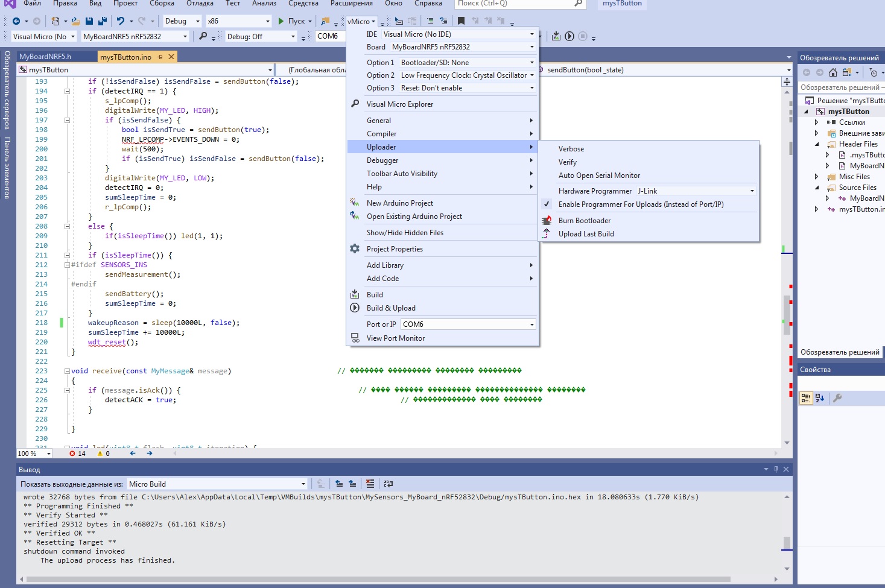Screen dimensions: 885x588
Task: Click the Save All toolbar icon
Action: click(x=102, y=21)
